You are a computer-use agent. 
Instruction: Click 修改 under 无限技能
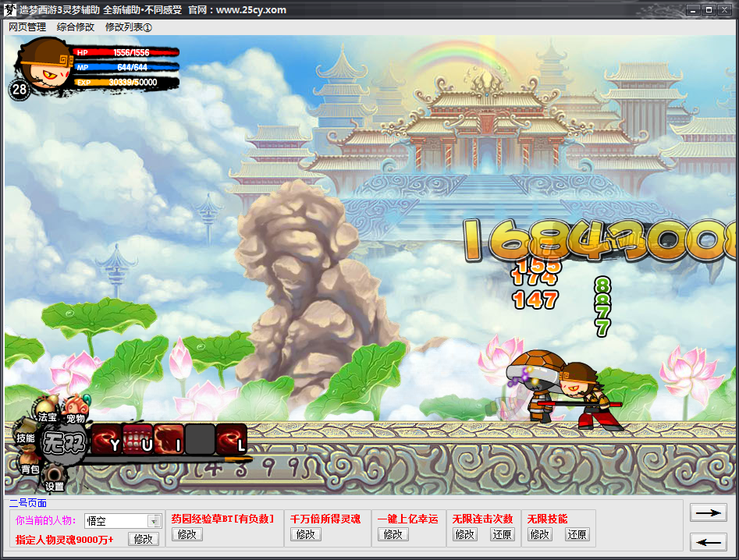(x=540, y=534)
